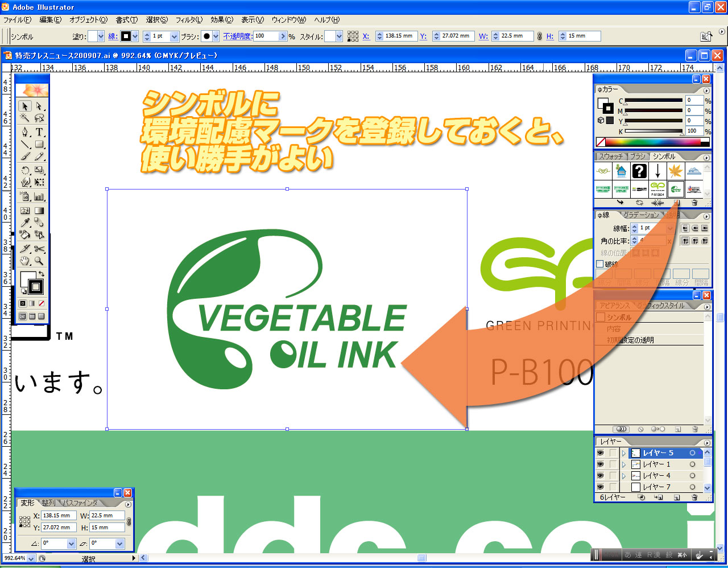Open the 効果(C) menu

222,19
